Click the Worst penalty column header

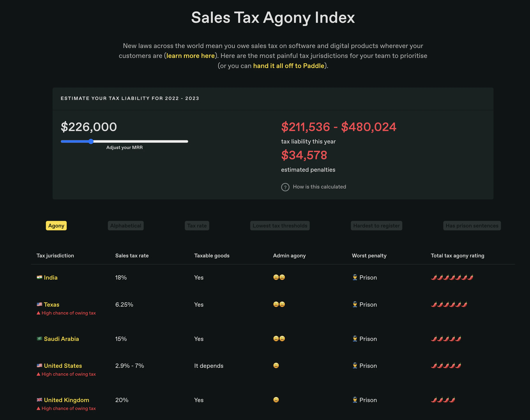(369, 255)
